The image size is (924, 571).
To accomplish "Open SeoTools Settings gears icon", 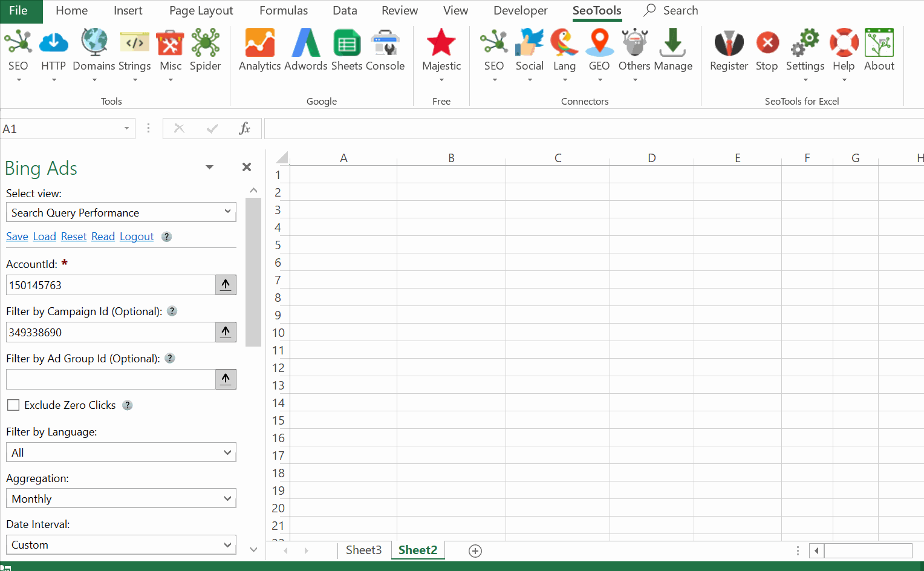I will (x=805, y=42).
